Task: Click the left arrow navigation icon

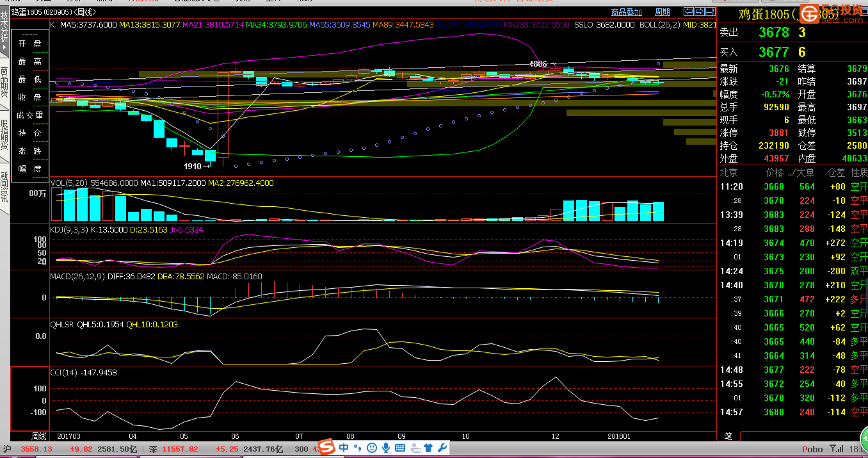Action: click(x=689, y=12)
